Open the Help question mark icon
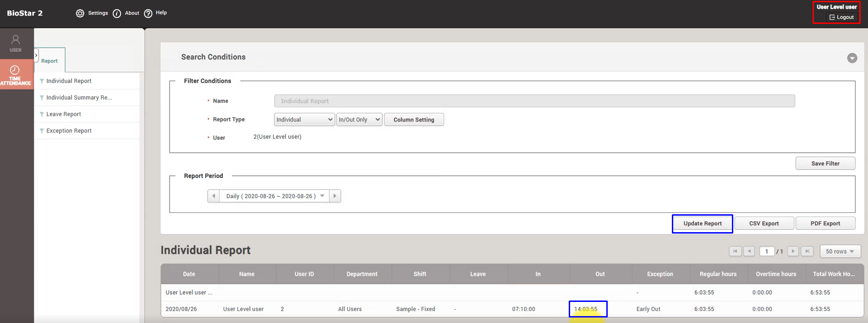 pyautogui.click(x=148, y=13)
